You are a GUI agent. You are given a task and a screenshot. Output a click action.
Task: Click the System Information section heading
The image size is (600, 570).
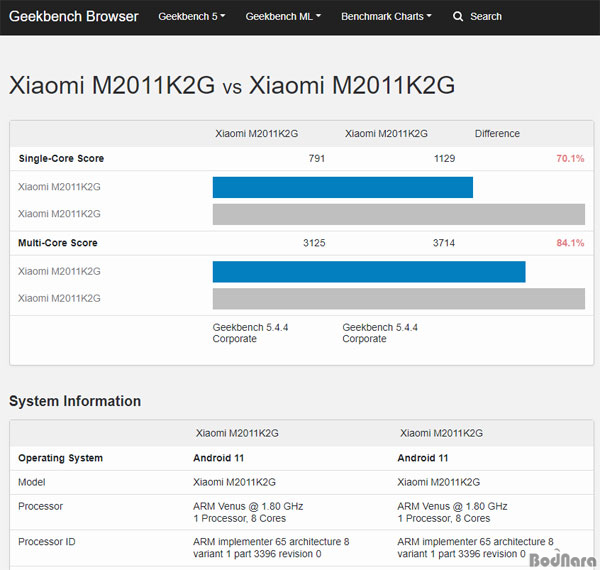pos(75,401)
